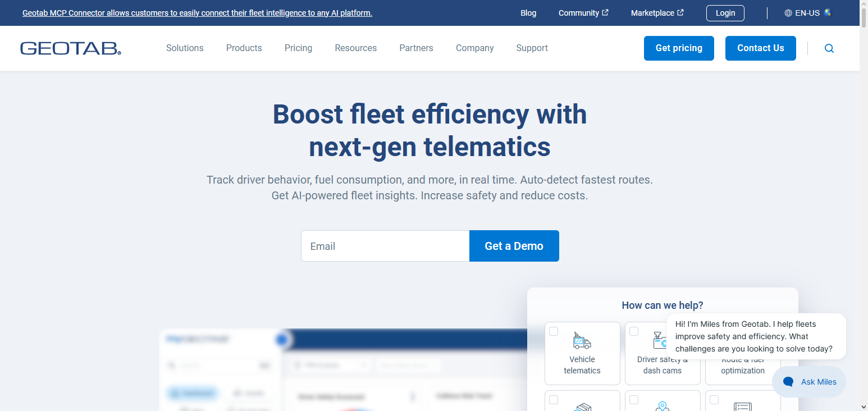This screenshot has width=868, height=411.
Task: Click the external-link icon beside Community
Action: point(605,12)
